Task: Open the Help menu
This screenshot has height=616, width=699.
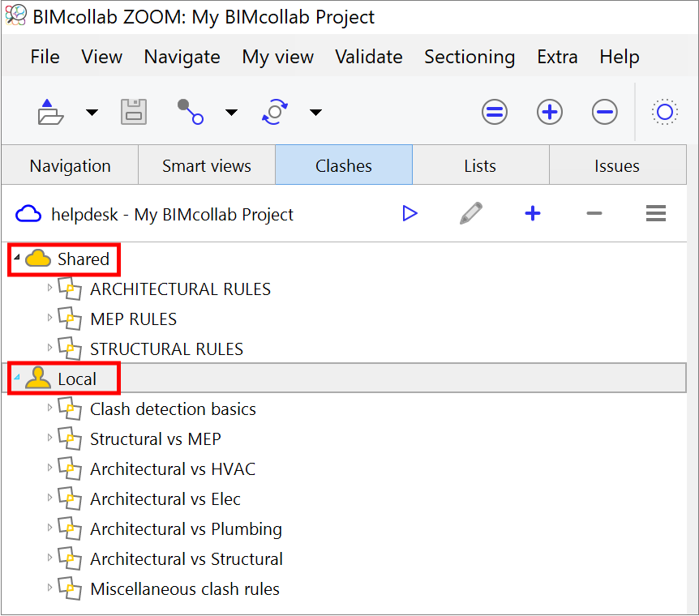Action: [620, 57]
